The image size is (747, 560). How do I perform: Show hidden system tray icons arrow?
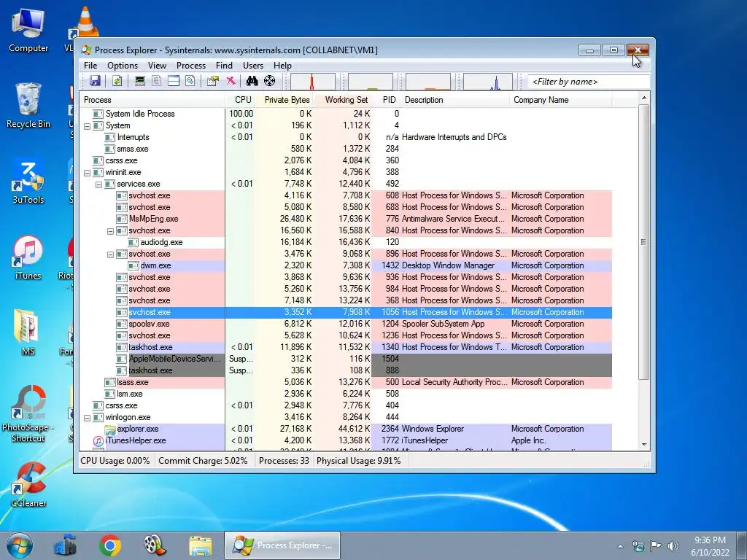(620, 546)
